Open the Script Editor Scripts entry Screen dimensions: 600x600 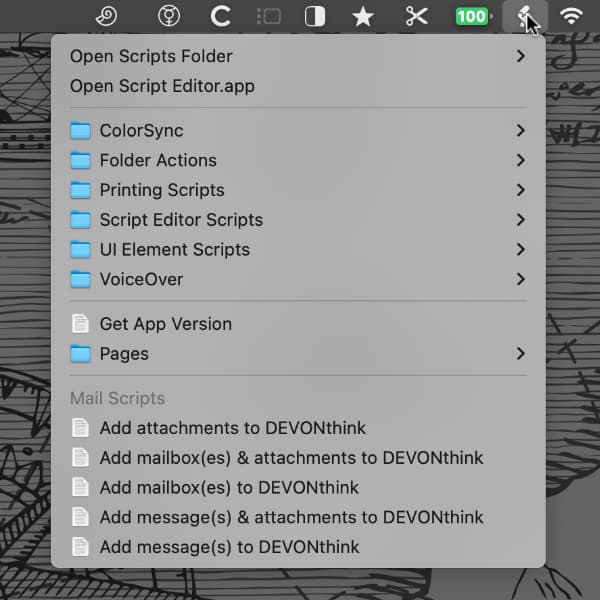(x=298, y=220)
